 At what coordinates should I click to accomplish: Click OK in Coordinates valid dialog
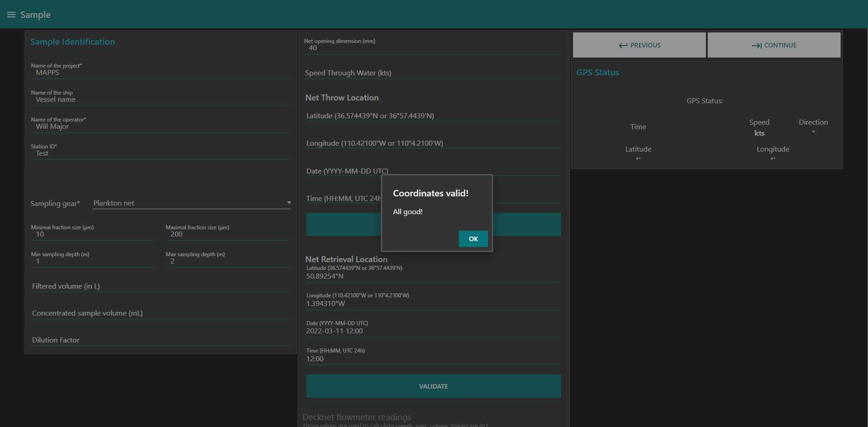tap(473, 239)
